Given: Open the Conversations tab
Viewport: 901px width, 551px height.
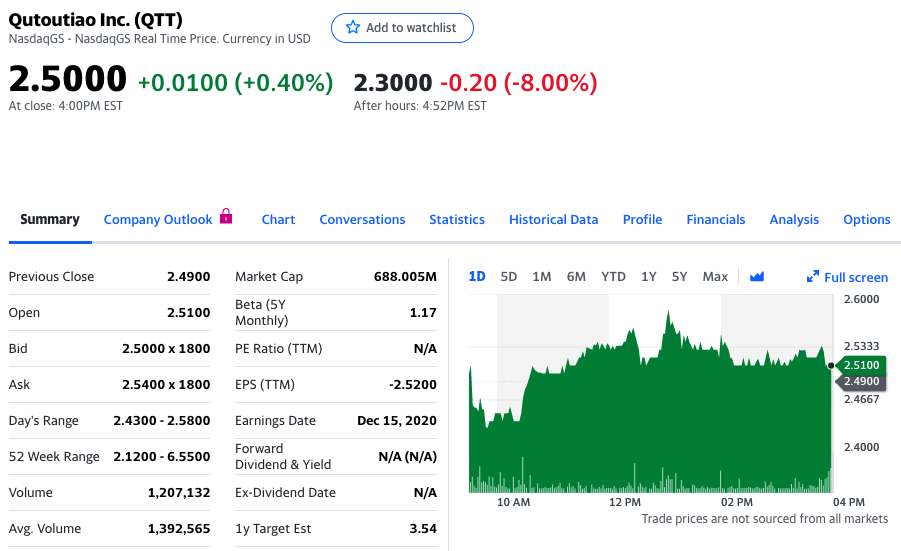Looking at the screenshot, I should [362, 219].
